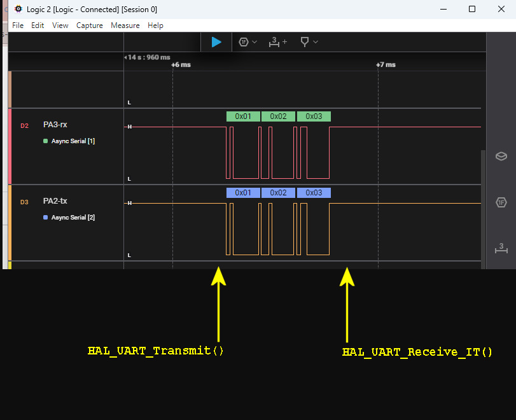Expand the marker dropdown arrow in toolbar
This screenshot has height=420, width=516.
pyautogui.click(x=316, y=42)
